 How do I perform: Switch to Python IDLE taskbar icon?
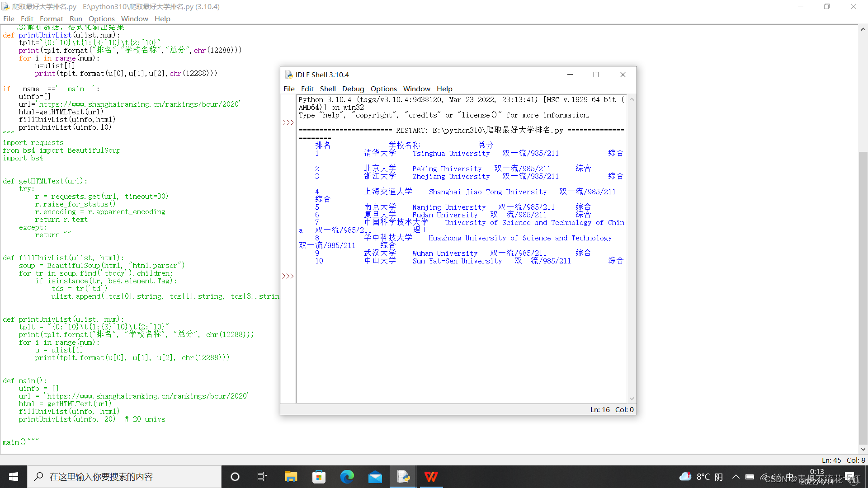[x=403, y=477]
